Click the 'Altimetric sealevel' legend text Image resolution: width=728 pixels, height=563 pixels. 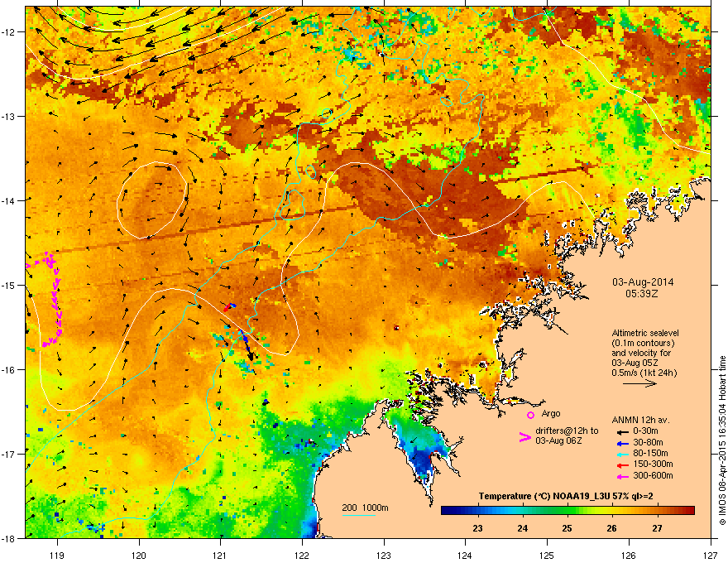[x=645, y=333]
